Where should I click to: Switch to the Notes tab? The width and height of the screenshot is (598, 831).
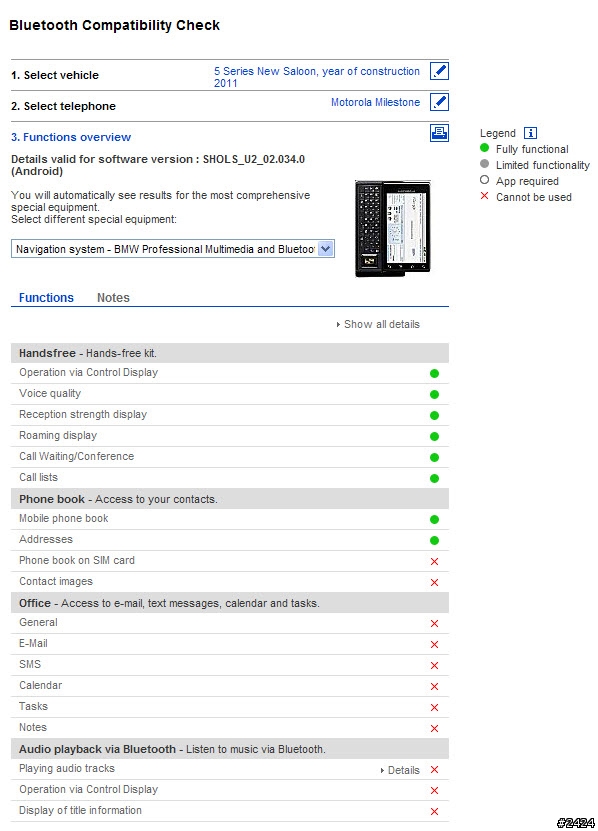pos(113,297)
